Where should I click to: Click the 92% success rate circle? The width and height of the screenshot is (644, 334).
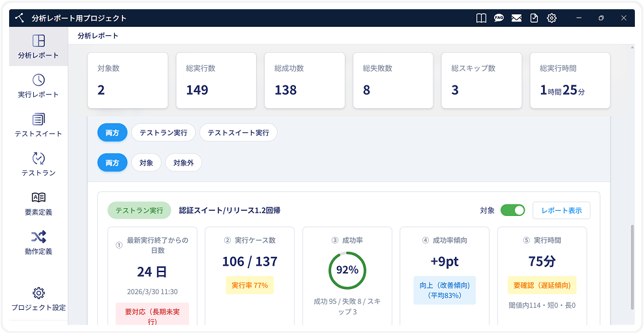pyautogui.click(x=347, y=270)
